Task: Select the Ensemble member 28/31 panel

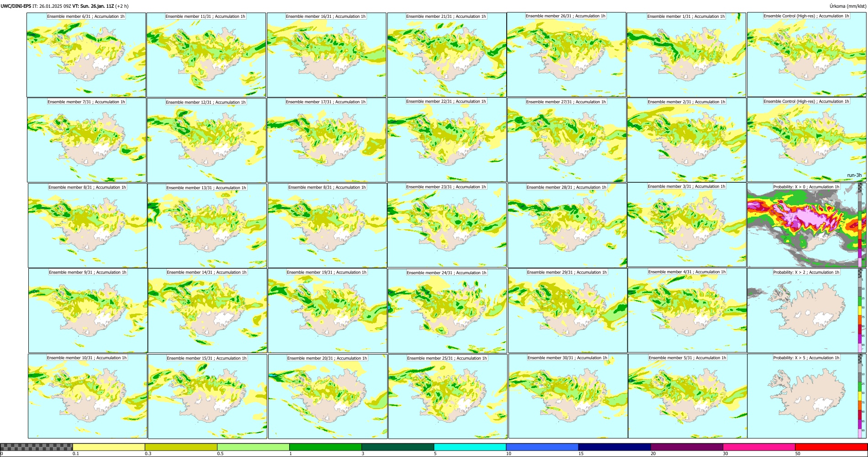Action: [567, 225]
